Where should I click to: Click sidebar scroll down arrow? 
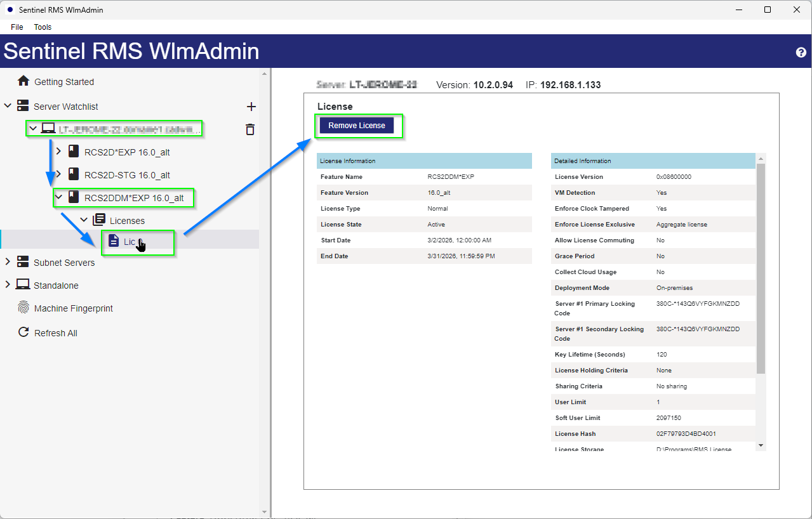pyautogui.click(x=265, y=512)
